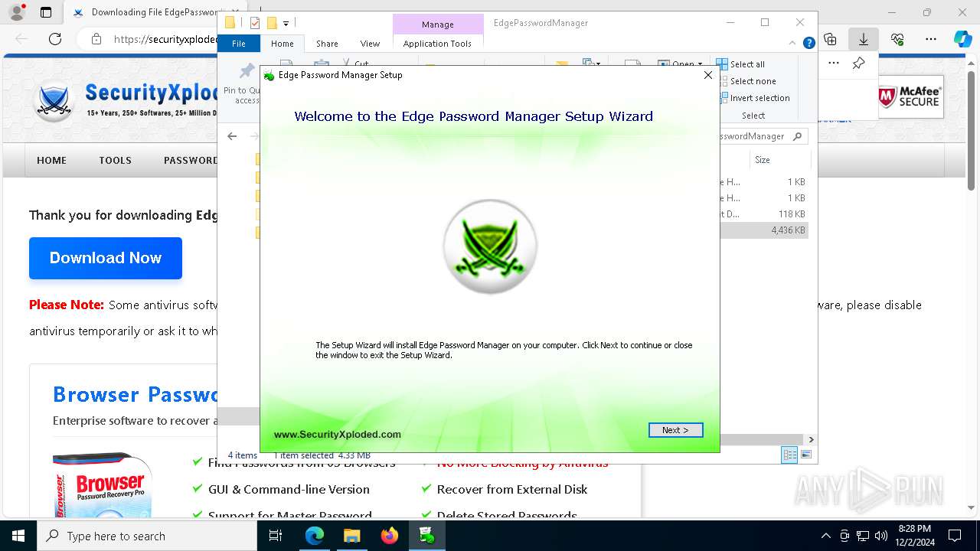
Task: Click the setup icon in the wizard title bar
Action: [x=269, y=75]
